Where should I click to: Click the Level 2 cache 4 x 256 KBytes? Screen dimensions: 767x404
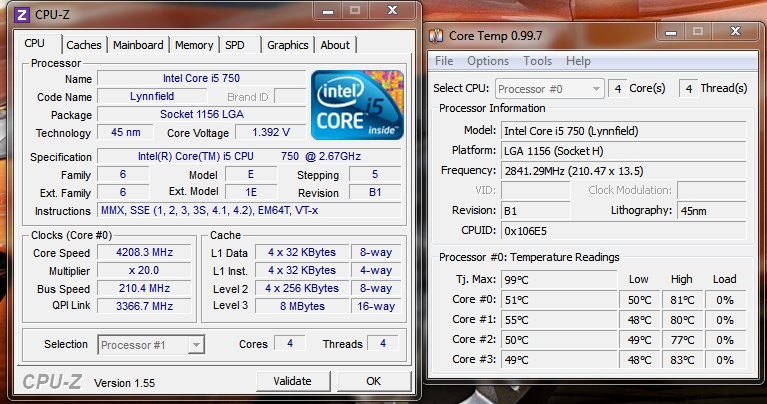[x=302, y=289]
